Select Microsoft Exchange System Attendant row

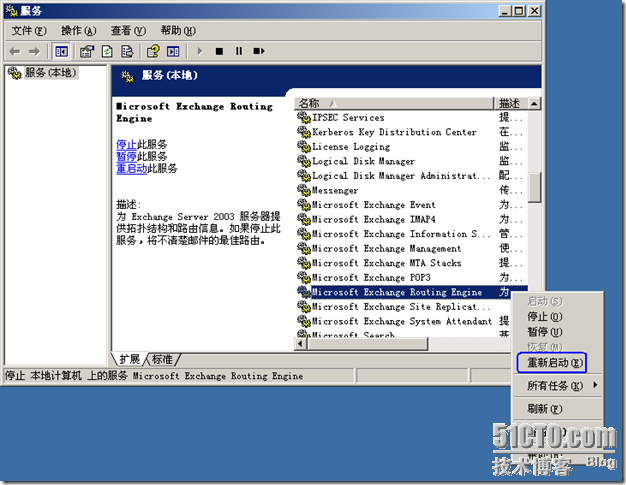click(x=402, y=321)
